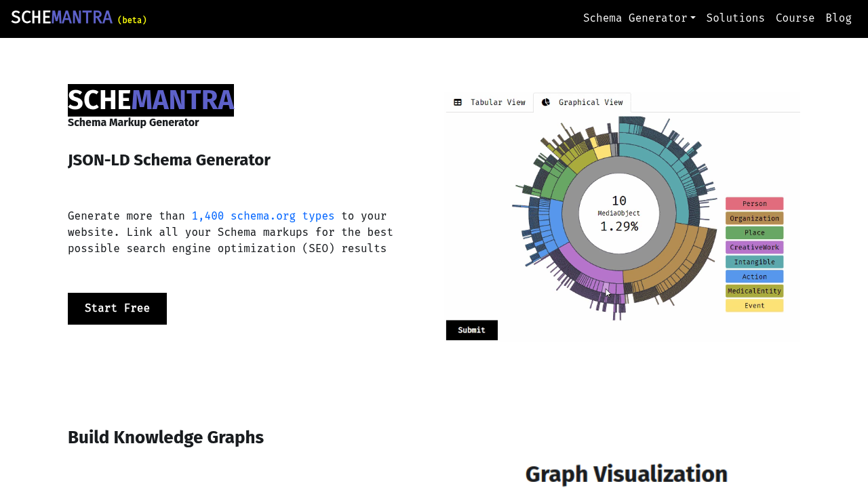
Task: Select the Organization legend swatch
Action: [x=754, y=218]
